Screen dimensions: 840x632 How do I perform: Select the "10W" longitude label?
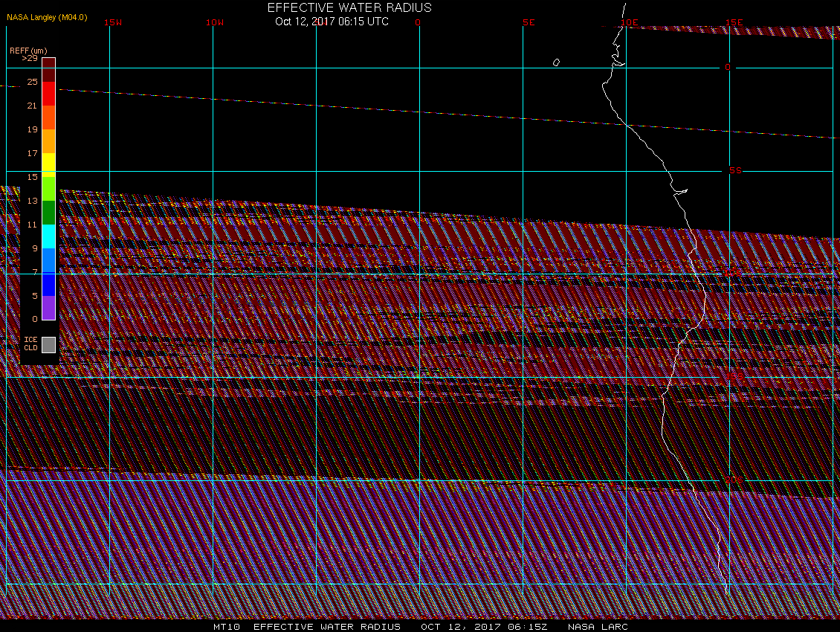click(x=215, y=22)
